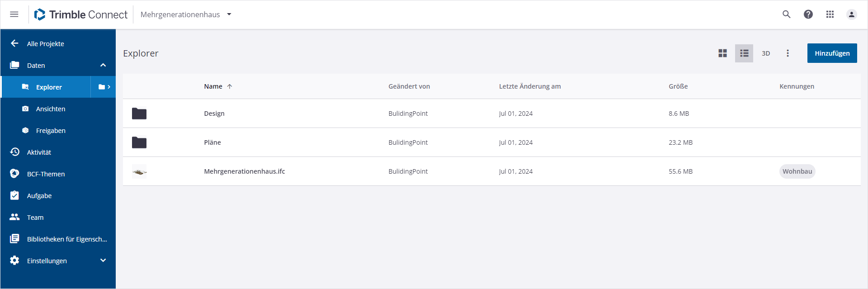
Task: Expand the Einstellungen section
Action: 103,261
